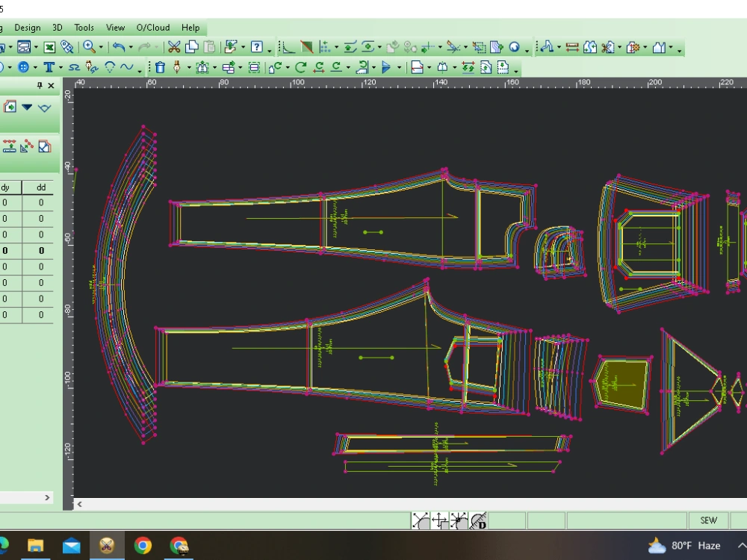Click the rotate clockwise icon
This screenshot has width=747, height=560.
tap(301, 67)
